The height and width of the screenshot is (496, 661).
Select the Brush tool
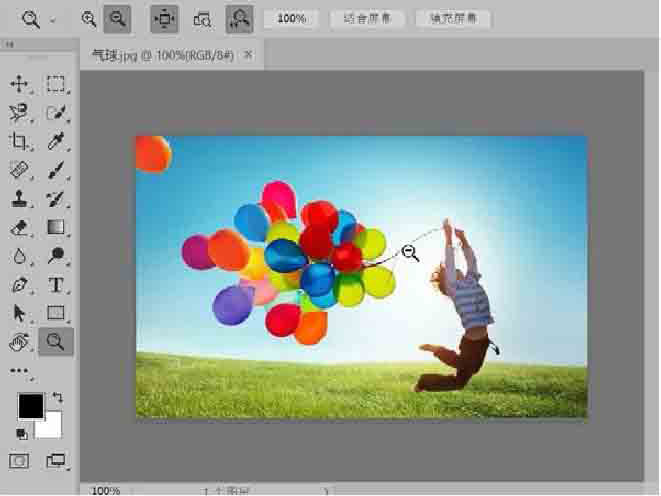pos(56,170)
